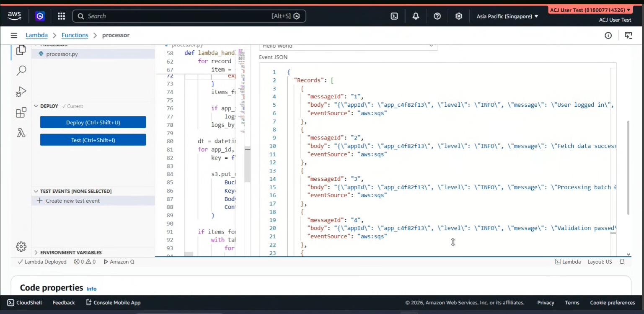Open the Asia Pacific (Singapore) region dropdown
Viewport: 644px width, 314px height.
click(507, 16)
